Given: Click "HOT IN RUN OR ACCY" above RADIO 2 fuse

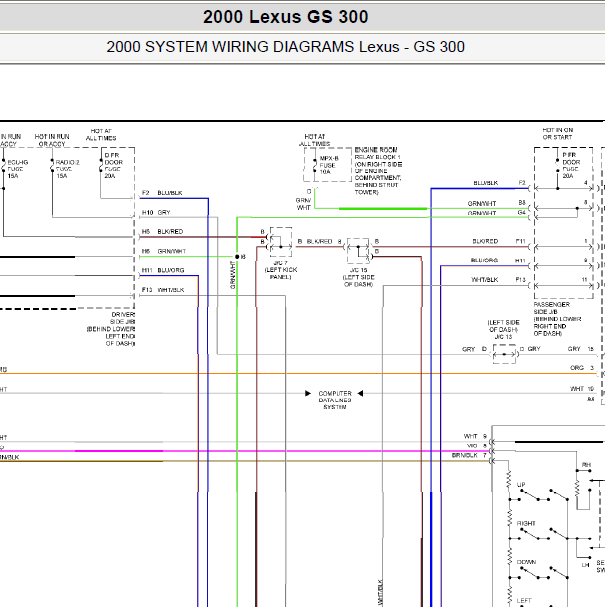Looking at the screenshot, I should (x=52, y=140).
